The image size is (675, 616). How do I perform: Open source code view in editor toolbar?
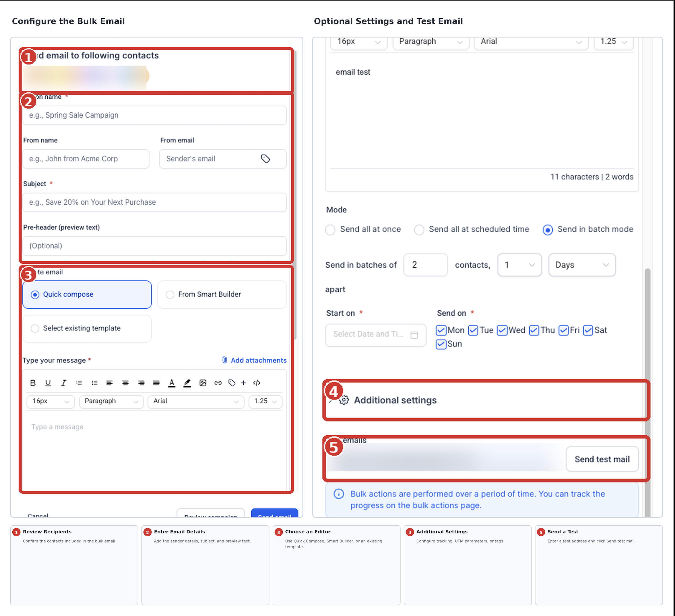(257, 383)
